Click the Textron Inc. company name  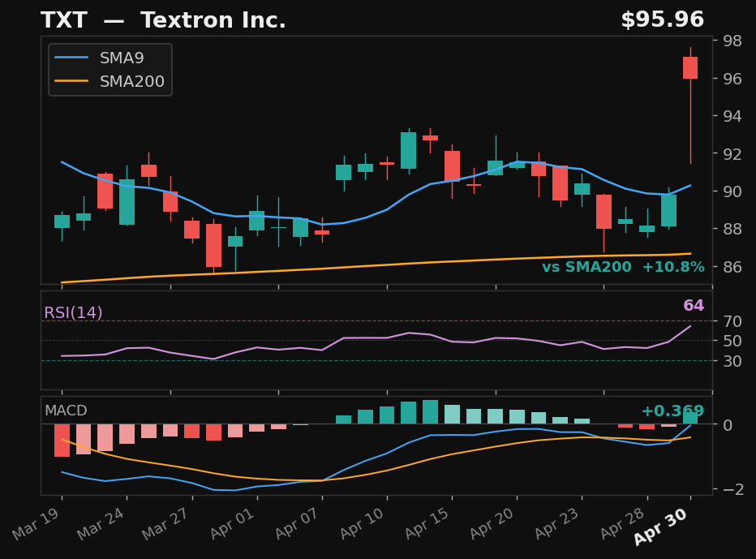[x=213, y=20]
